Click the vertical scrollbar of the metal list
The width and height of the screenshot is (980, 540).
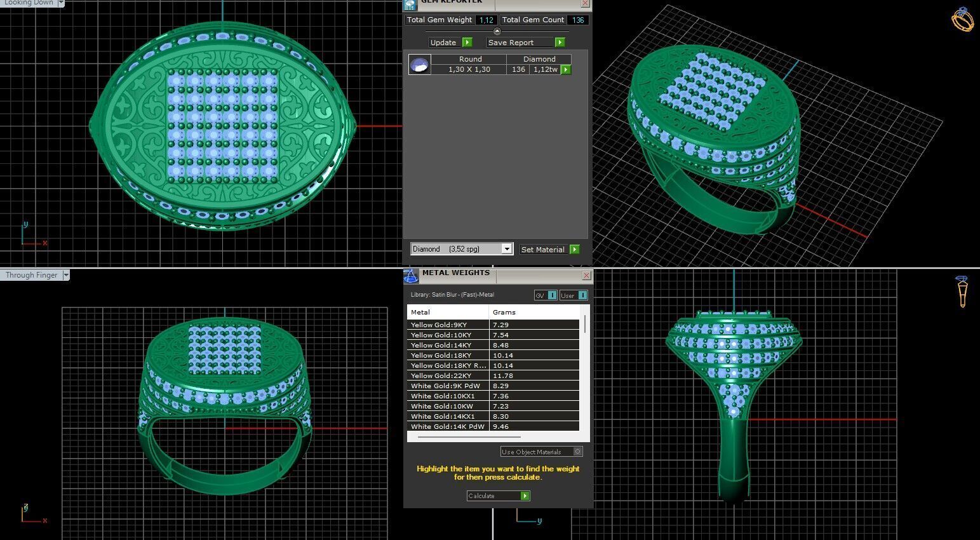click(584, 324)
